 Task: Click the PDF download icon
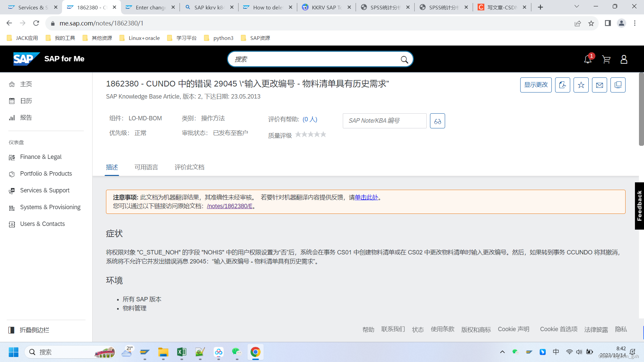coord(562,85)
